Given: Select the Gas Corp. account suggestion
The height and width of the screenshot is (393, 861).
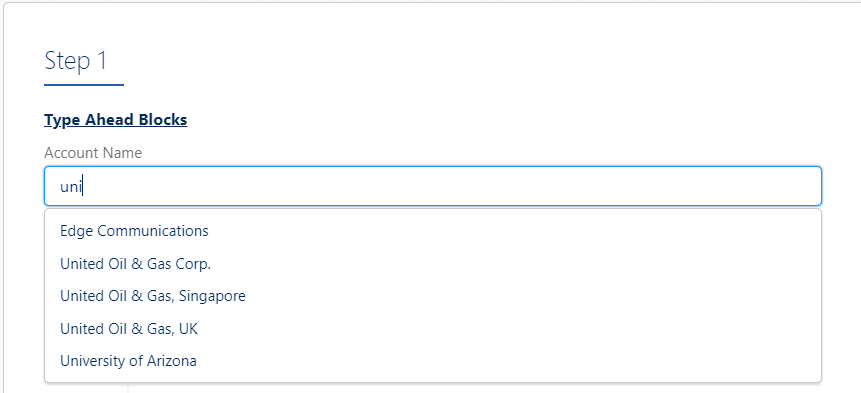Looking at the screenshot, I should pos(433,264).
